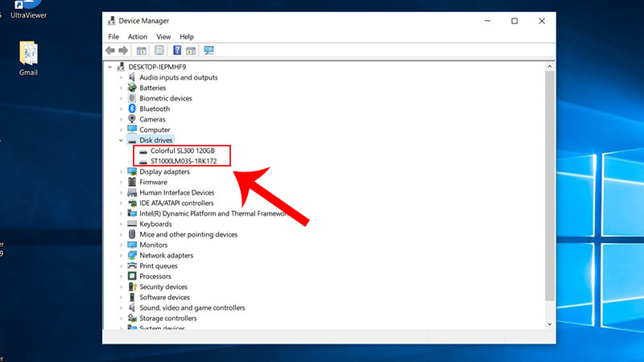Expand the Audio inputs and outputs node
Screen dimensions: 644x362
122,78
